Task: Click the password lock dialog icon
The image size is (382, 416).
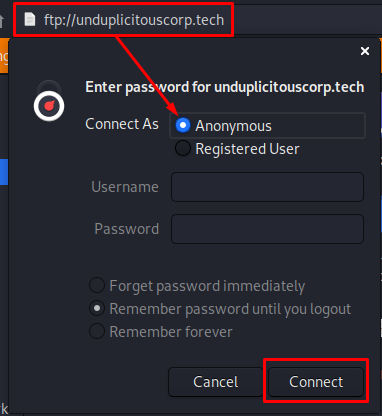Action: pyautogui.click(x=49, y=101)
